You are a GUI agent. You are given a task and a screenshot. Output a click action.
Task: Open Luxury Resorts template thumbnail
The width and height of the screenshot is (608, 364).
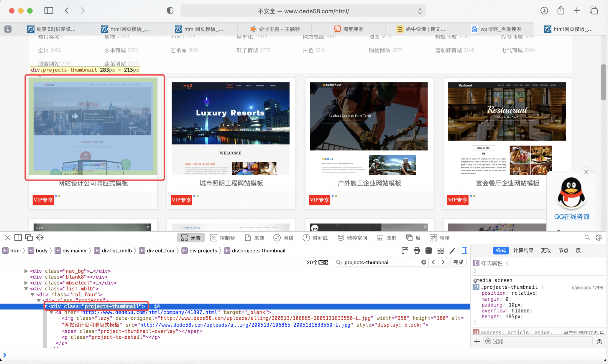pos(231,128)
